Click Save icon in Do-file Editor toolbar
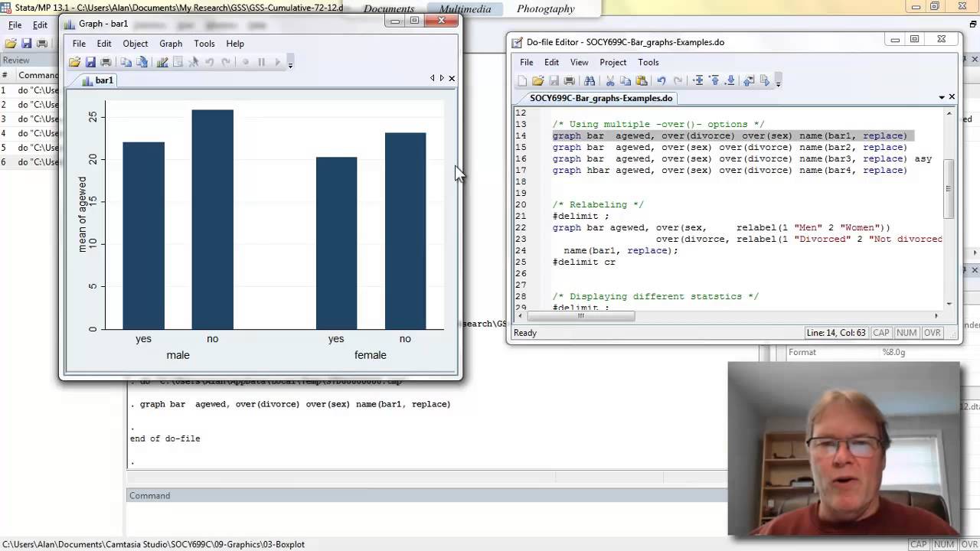The image size is (980, 551). 554,80
